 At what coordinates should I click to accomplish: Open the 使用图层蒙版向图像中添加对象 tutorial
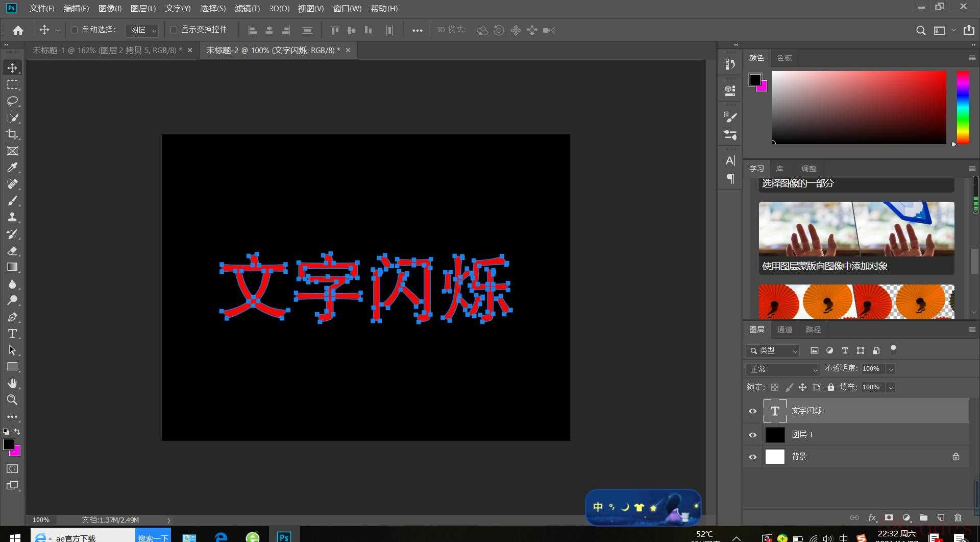pos(856,238)
